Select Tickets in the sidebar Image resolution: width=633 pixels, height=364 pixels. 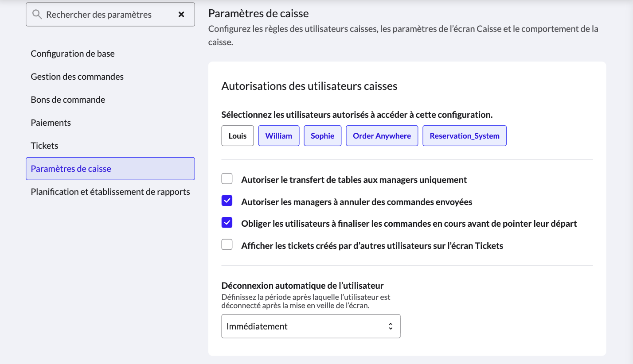click(44, 146)
